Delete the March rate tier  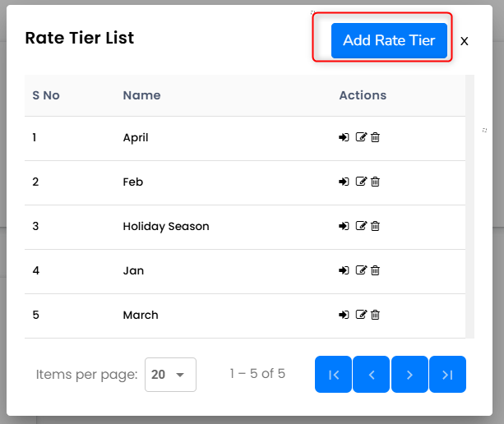tap(375, 315)
